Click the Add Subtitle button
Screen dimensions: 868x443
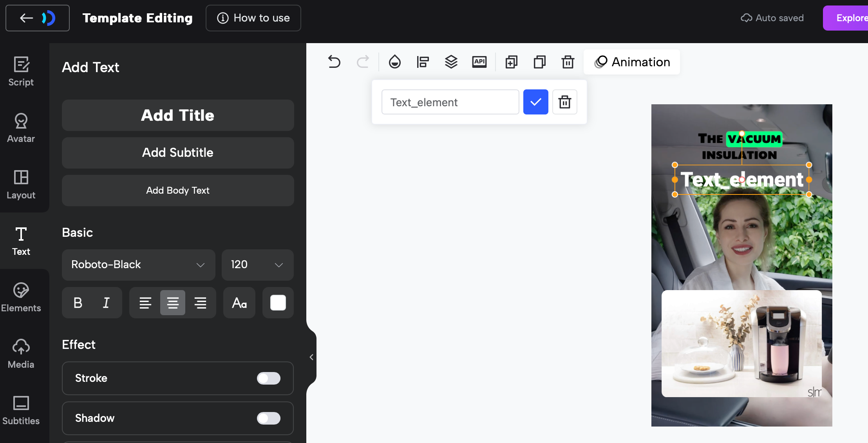[x=178, y=153]
